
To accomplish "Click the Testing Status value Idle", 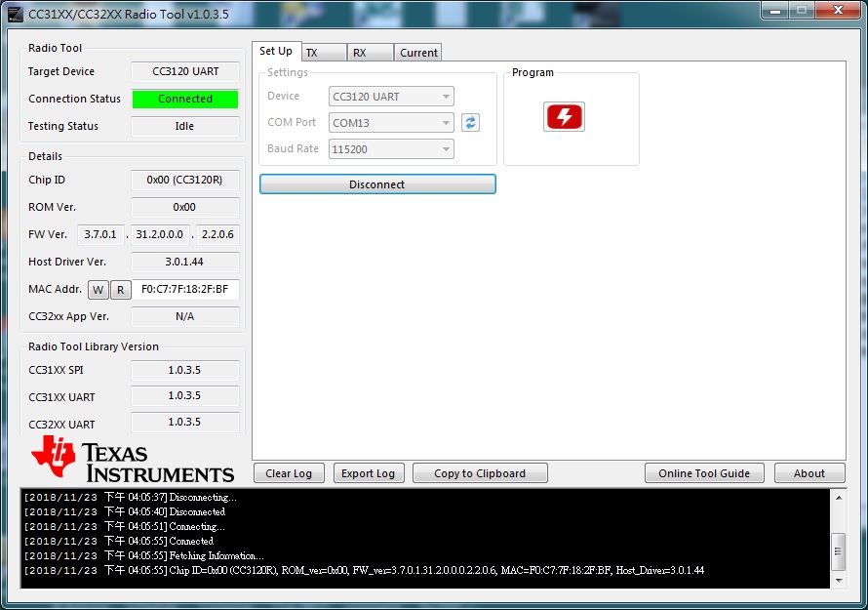I will tap(185, 126).
